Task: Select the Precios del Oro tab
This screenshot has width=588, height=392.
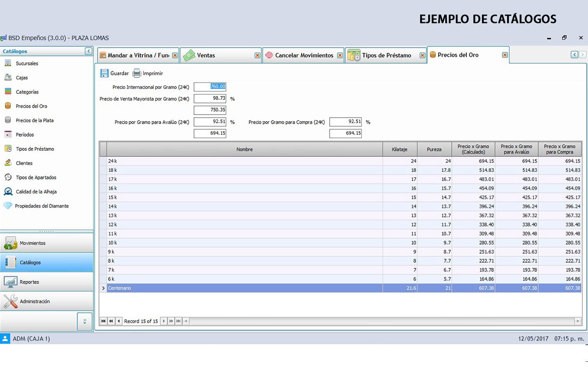Action: point(468,55)
